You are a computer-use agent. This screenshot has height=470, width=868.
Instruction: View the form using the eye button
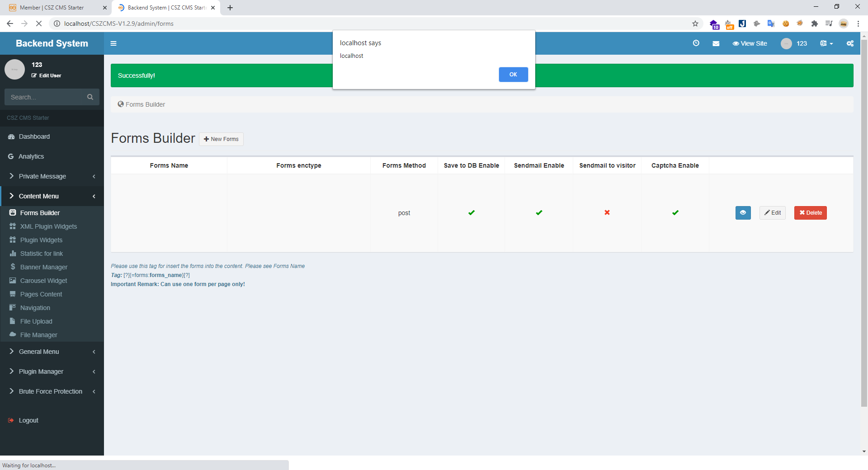pos(743,213)
